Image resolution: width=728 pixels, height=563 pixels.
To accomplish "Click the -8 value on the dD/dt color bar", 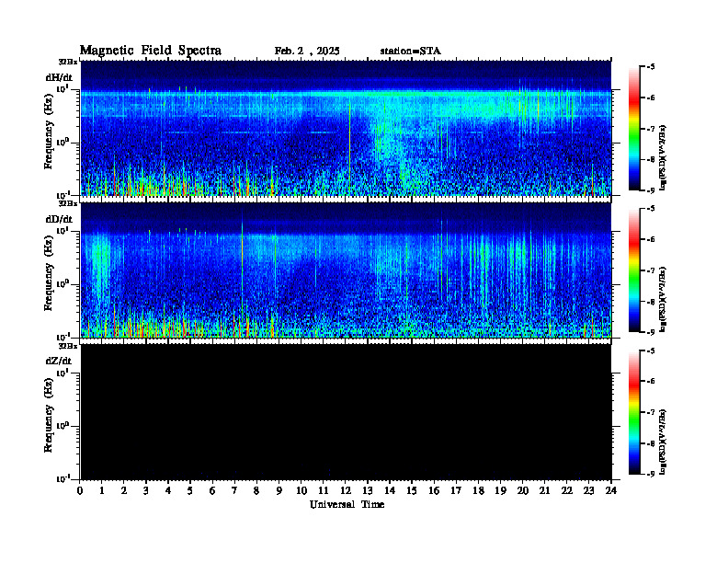I will [652, 302].
